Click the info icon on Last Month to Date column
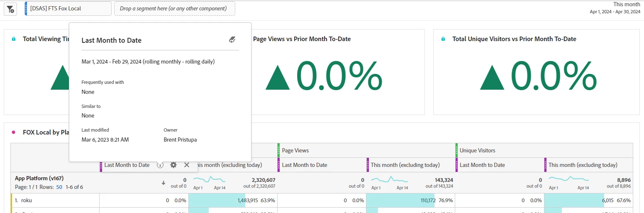The height and width of the screenshot is (213, 644). tap(160, 165)
